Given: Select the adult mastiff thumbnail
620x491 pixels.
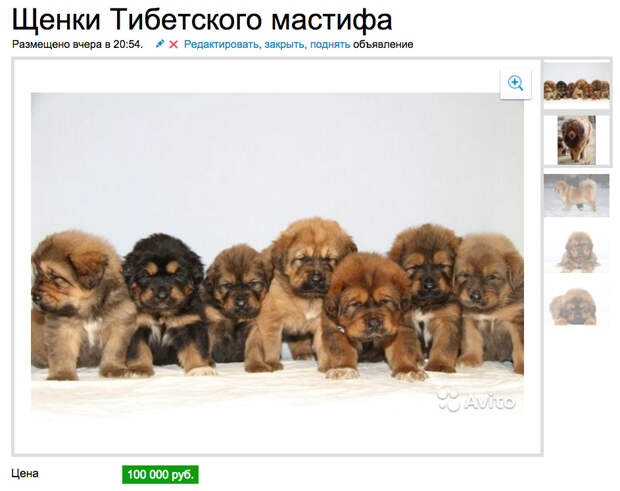Looking at the screenshot, I should pos(577,140).
